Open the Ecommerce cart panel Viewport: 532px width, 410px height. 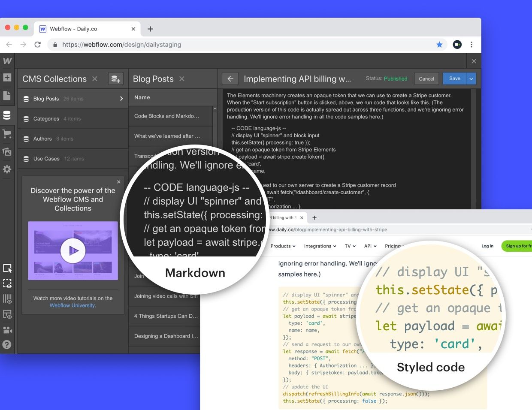point(7,134)
